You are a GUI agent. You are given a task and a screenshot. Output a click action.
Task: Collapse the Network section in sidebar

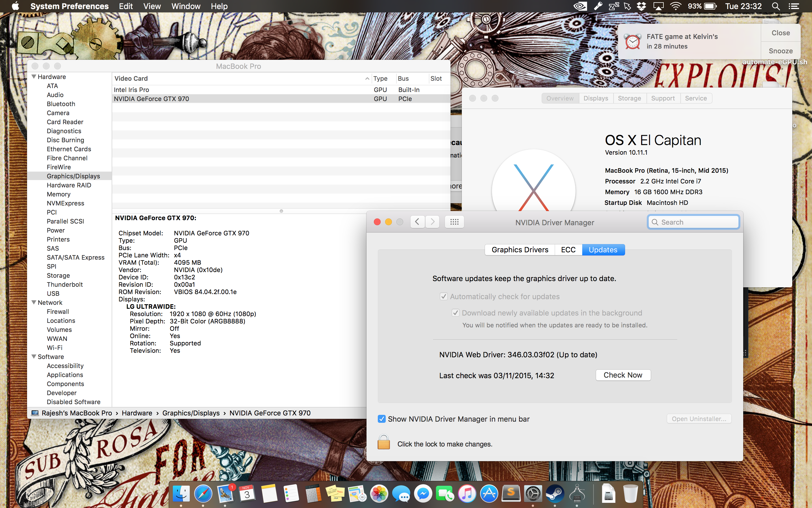(34, 302)
